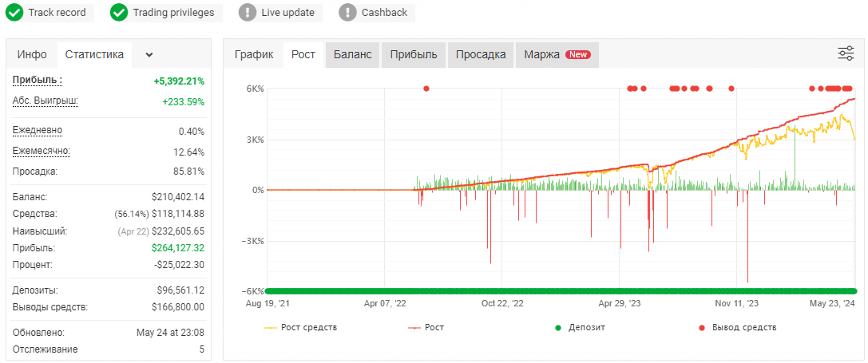Click the Абс. Выигрыш label
The height and width of the screenshot is (363, 868).
tap(46, 101)
